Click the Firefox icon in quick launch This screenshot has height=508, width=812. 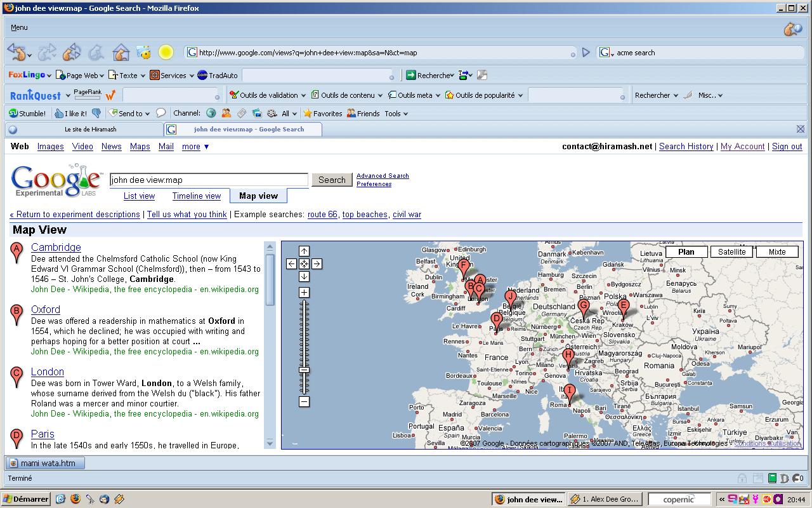click(75, 499)
